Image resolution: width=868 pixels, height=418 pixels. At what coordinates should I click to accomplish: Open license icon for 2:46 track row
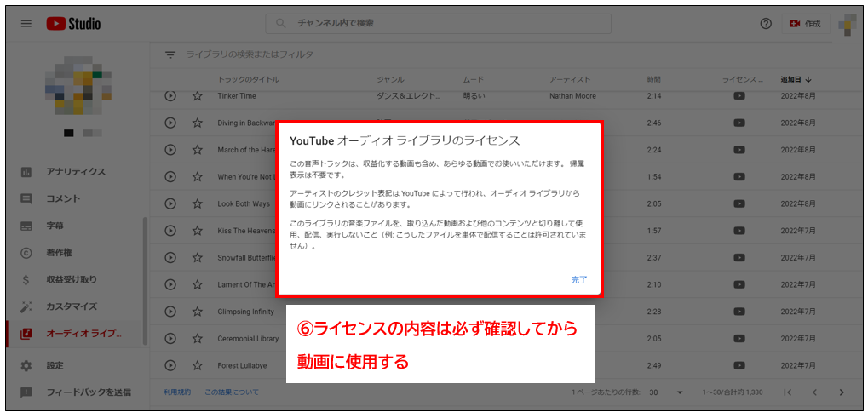coord(739,123)
